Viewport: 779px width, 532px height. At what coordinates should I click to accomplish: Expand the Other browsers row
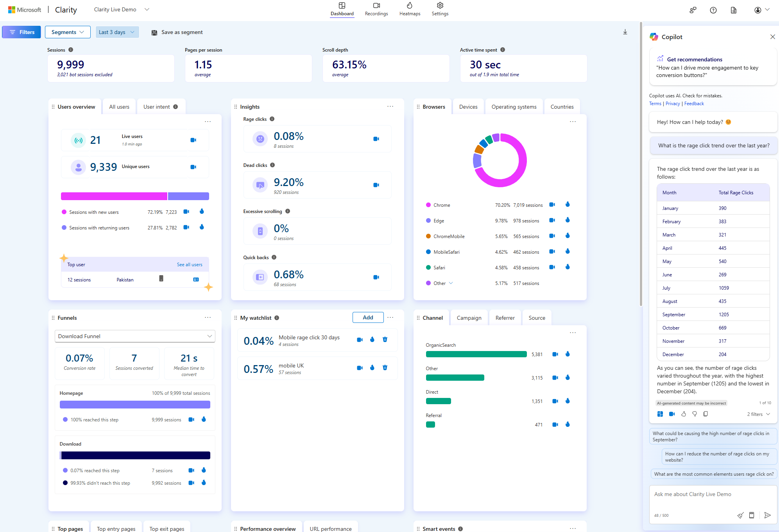451,283
